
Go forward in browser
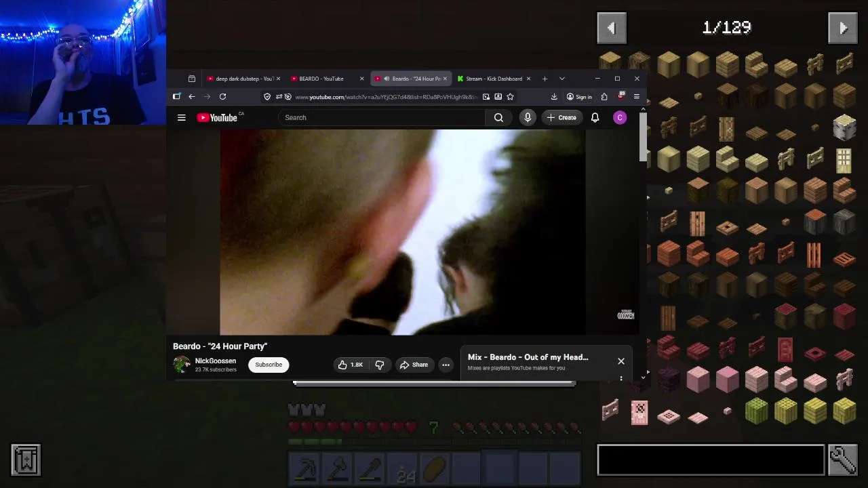[x=207, y=97]
